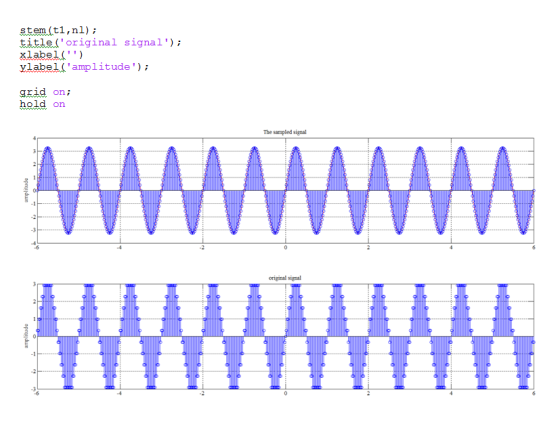Click the code line "stem(t1,n1);"
The width and height of the screenshot is (560, 447).
[x=58, y=30]
